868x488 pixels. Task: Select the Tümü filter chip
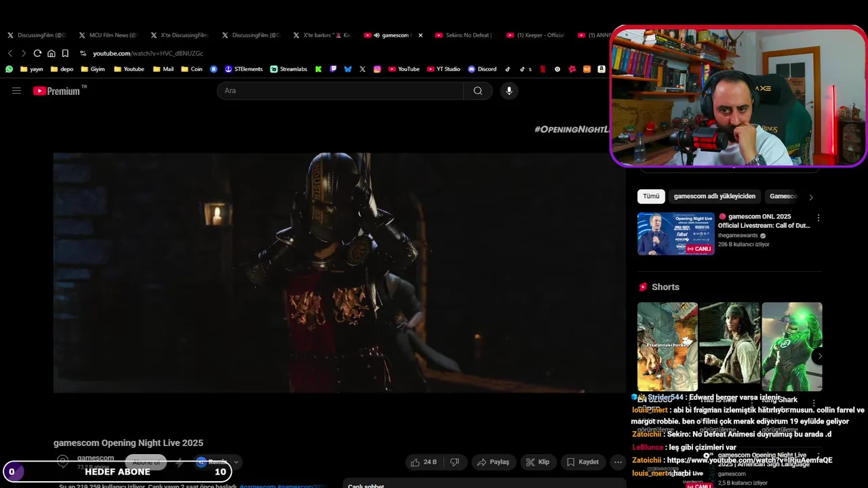(651, 197)
